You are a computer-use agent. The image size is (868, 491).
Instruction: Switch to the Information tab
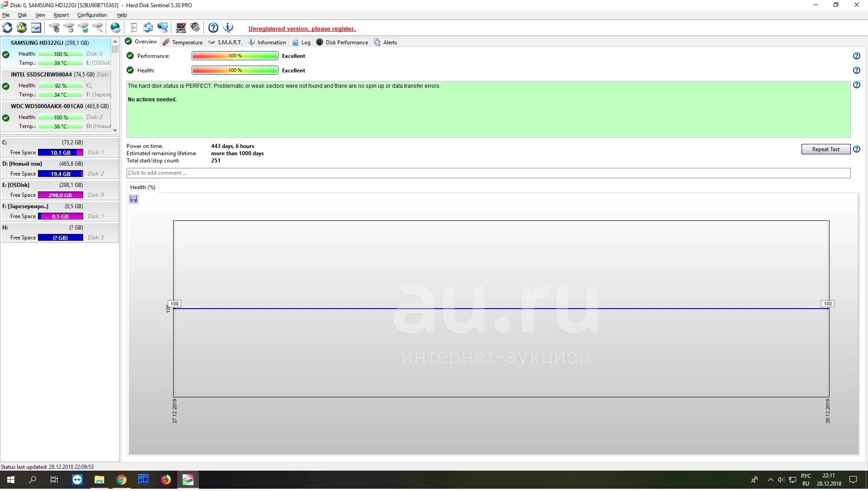tap(267, 43)
